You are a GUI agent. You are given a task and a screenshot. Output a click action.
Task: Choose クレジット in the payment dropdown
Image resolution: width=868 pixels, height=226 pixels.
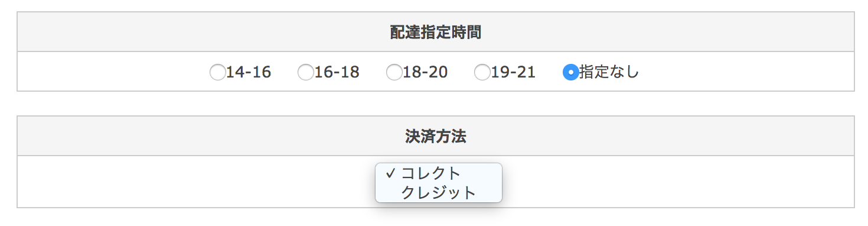click(x=439, y=193)
